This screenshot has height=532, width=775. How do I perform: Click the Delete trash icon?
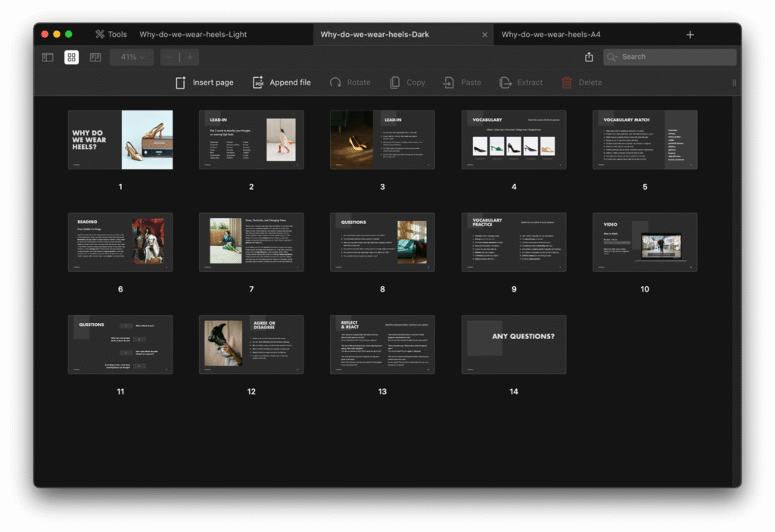(x=567, y=82)
